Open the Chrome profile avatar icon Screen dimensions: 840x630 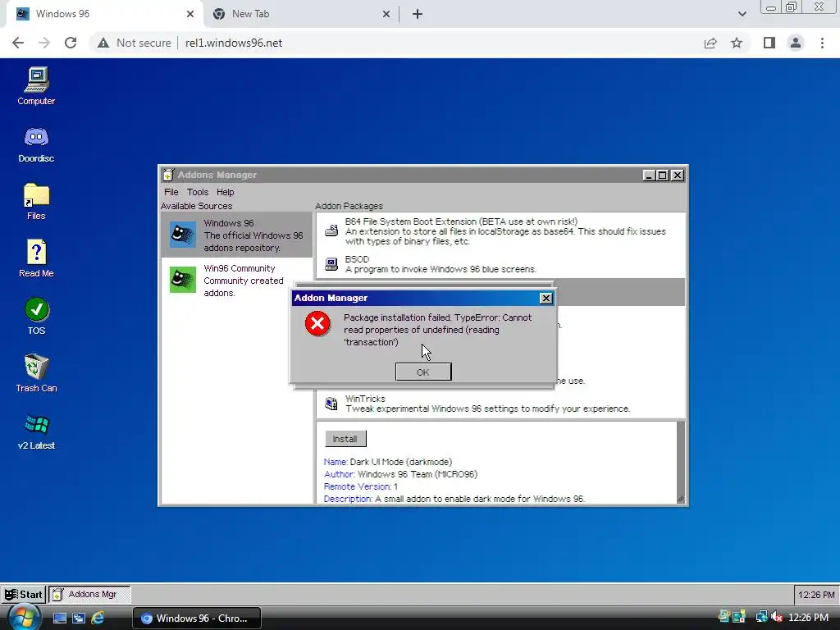(796, 43)
